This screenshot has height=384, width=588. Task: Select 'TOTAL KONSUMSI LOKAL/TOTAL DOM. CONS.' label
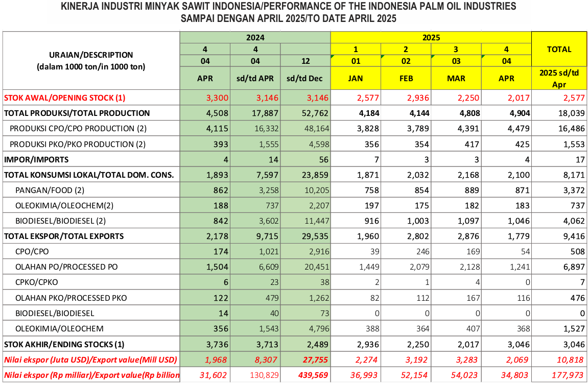point(89,175)
